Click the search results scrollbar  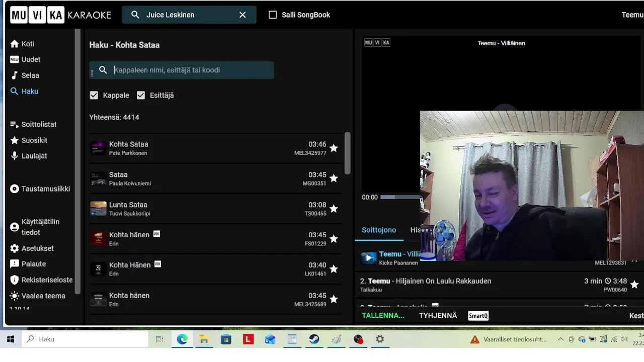point(347,153)
